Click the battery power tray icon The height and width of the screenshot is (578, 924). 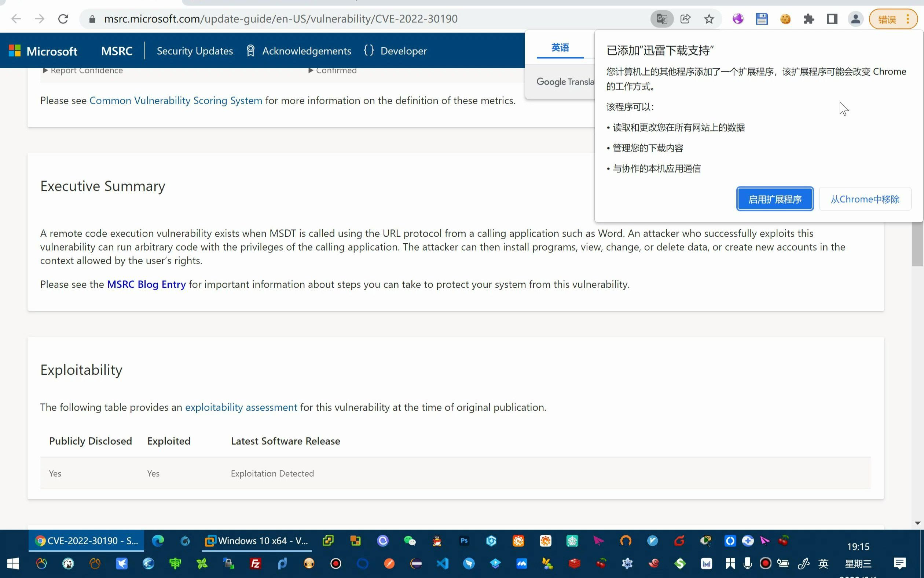(783, 563)
